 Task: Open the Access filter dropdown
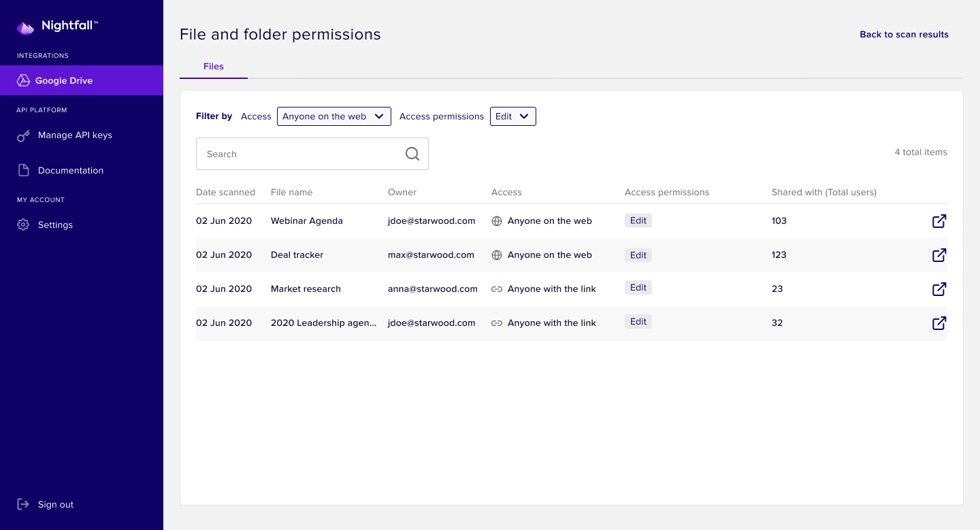(x=333, y=116)
